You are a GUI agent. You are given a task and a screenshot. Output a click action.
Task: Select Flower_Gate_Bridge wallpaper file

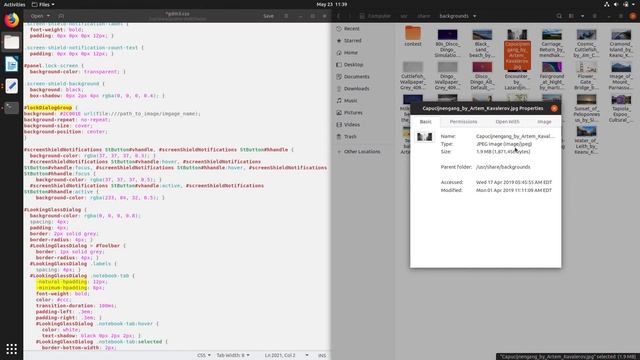[587, 76]
